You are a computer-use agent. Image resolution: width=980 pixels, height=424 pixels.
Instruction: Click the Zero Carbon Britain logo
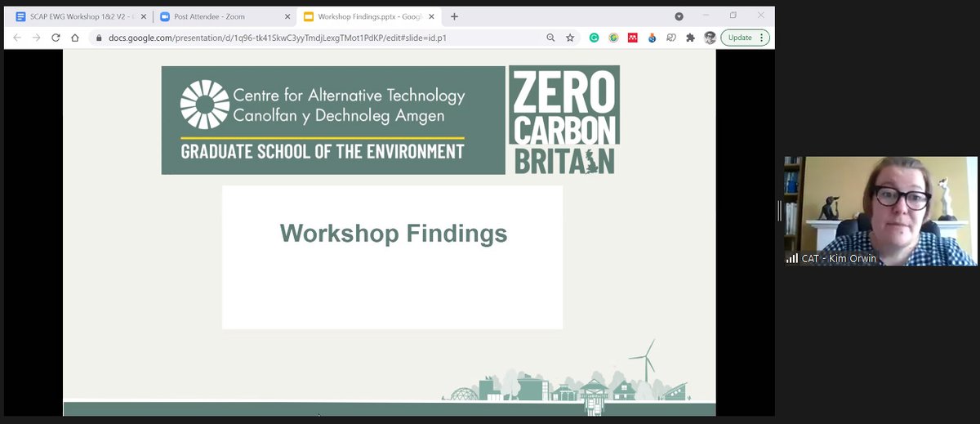coord(564,120)
